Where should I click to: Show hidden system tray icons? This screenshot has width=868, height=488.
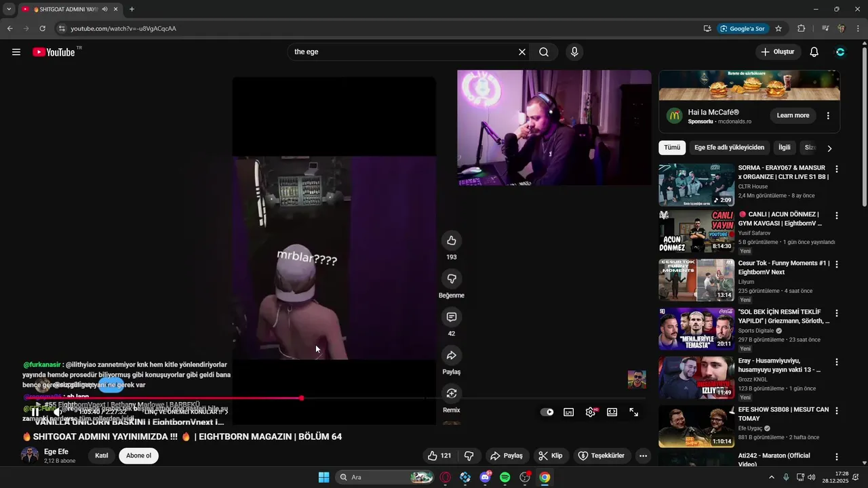point(772,477)
